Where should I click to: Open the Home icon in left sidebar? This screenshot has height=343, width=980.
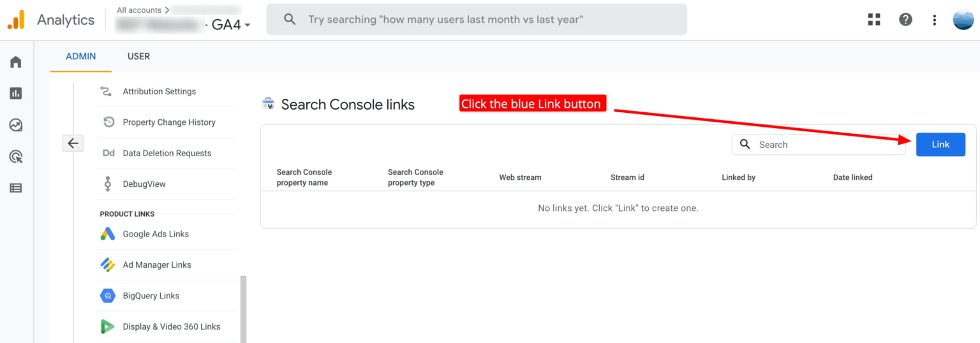click(x=16, y=62)
